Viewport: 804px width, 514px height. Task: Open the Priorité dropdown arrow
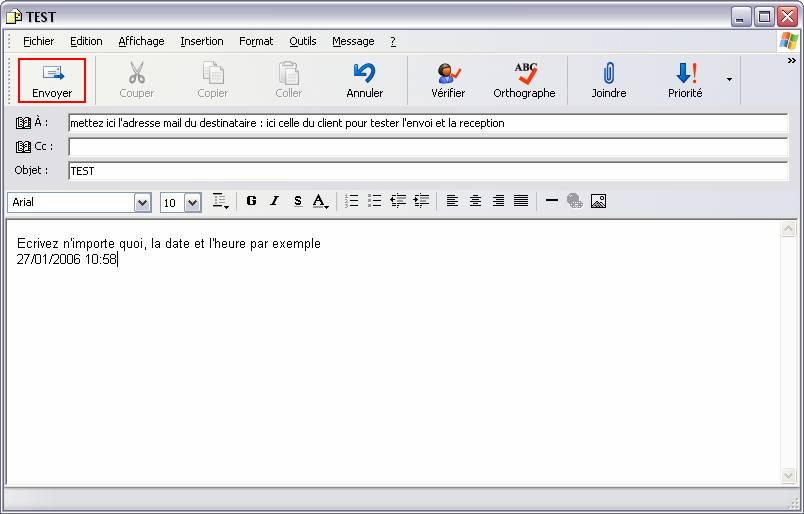[x=729, y=80]
